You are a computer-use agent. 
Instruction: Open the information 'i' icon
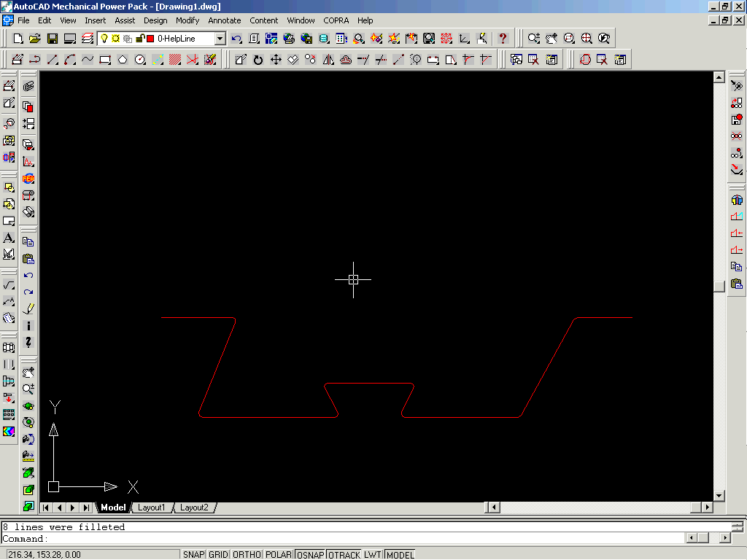click(28, 326)
